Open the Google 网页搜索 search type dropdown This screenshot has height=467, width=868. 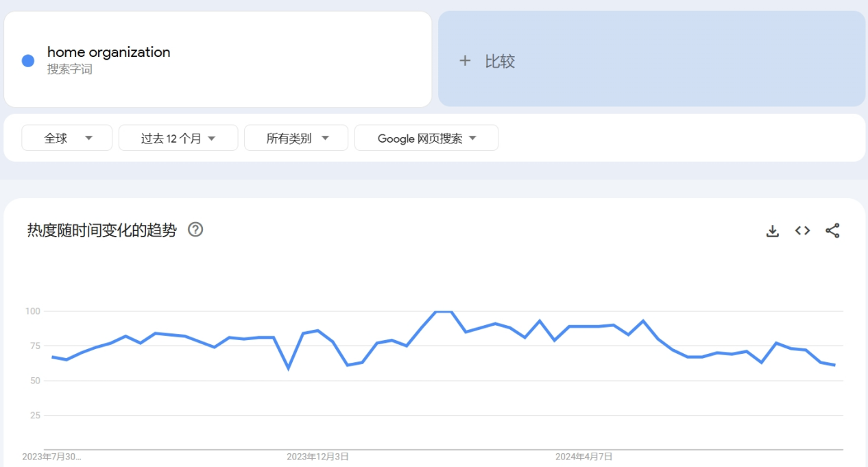tap(426, 137)
